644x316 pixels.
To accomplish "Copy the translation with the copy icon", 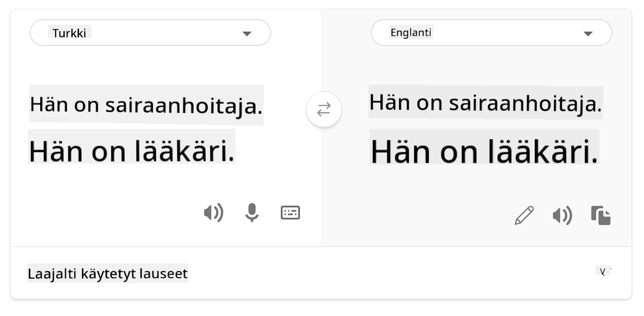I will (x=601, y=215).
